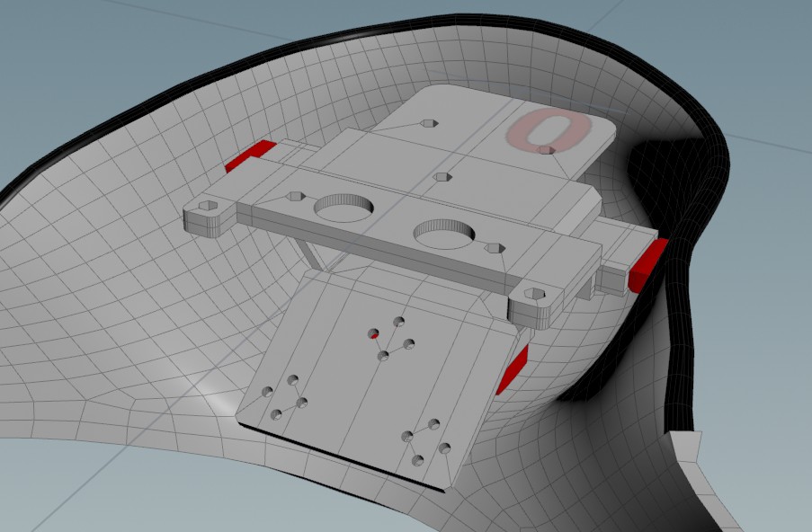Click the small hex hole inside the red oval
The height and width of the screenshot is (532, 812).
(546, 149)
